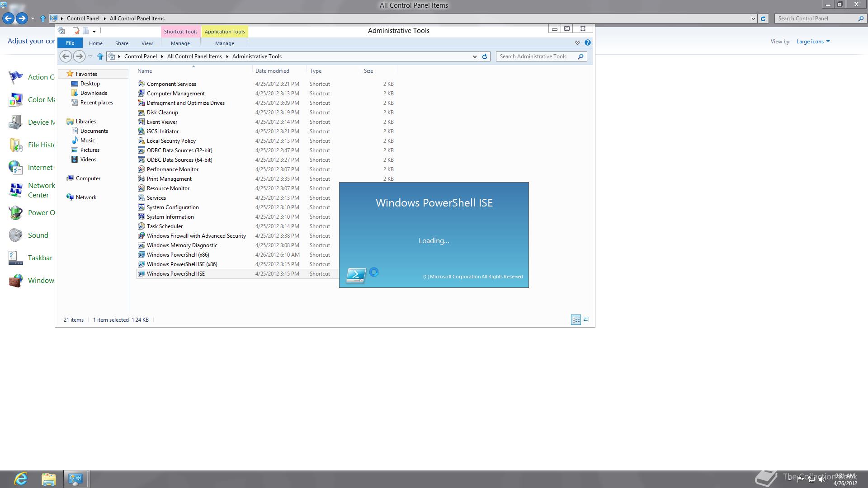
Task: Expand the All Control Panel Items breadcrumb arrow
Action: pyautogui.click(x=227, y=56)
